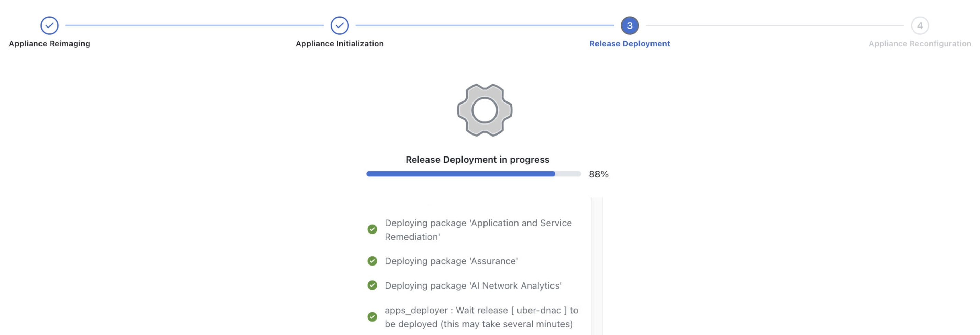Click green check beside Application and Service Remediation
The image size is (980, 335).
[372, 229]
